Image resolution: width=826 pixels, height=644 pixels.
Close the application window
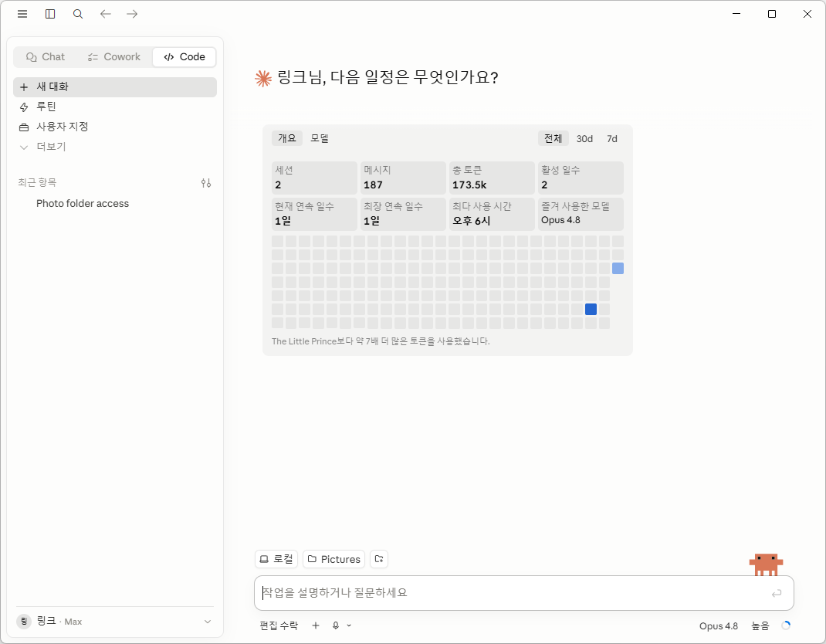click(x=807, y=14)
